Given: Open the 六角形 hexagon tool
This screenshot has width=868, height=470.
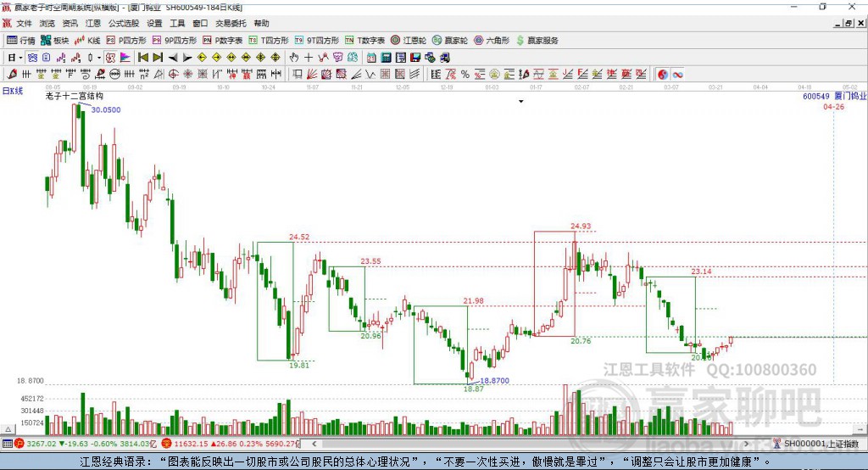Looking at the screenshot, I should point(492,41).
